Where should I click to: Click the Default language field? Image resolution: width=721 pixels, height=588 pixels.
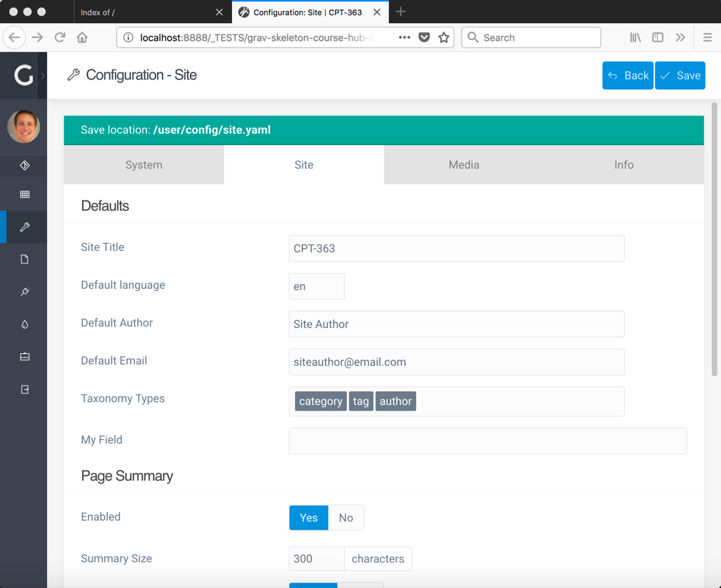click(x=317, y=286)
